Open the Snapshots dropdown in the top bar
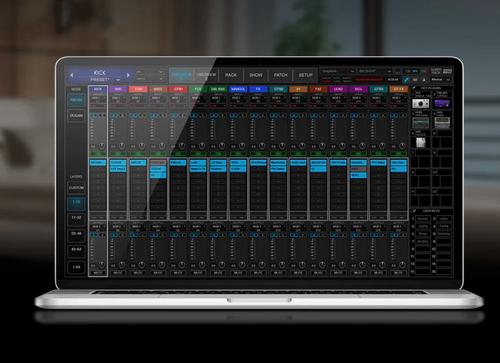 338,71
